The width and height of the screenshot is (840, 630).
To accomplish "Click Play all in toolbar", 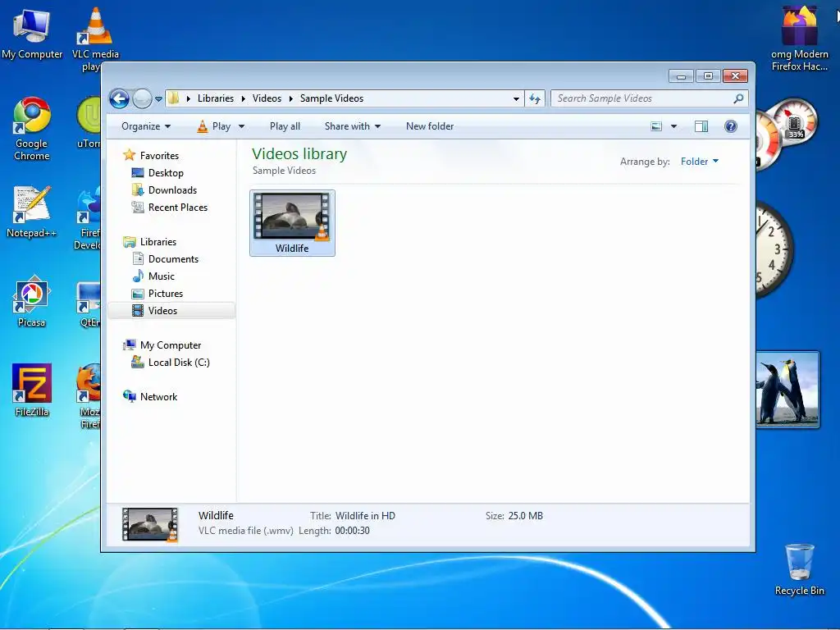I will click(285, 126).
